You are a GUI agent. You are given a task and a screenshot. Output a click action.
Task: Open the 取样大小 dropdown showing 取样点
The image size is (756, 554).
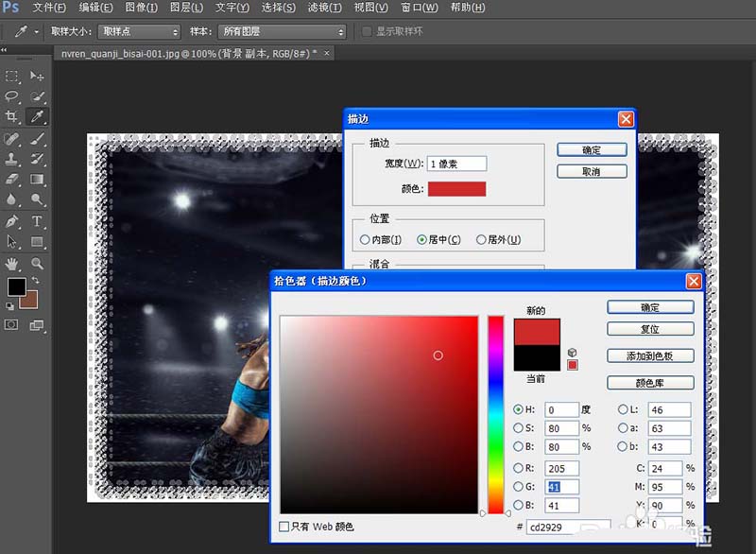[x=137, y=31]
